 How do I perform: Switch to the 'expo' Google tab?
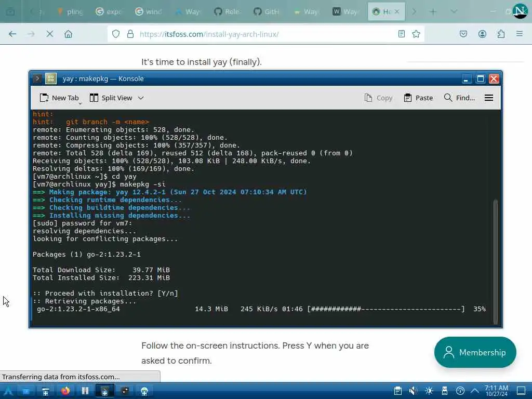(109, 12)
